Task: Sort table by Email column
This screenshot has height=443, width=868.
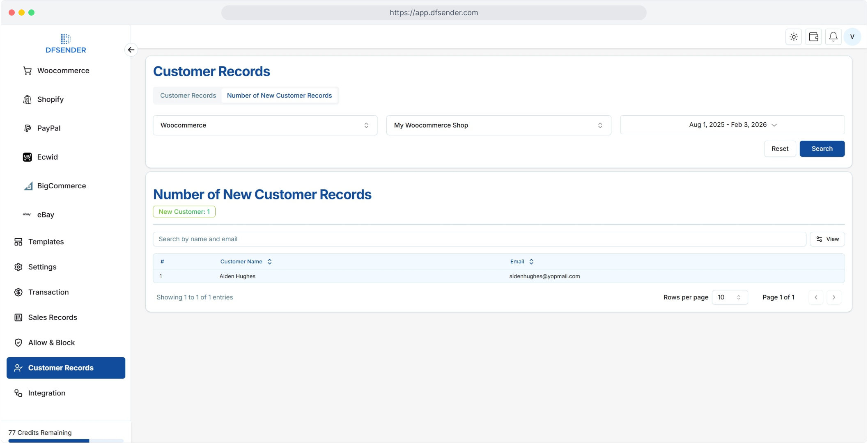Action: point(521,262)
